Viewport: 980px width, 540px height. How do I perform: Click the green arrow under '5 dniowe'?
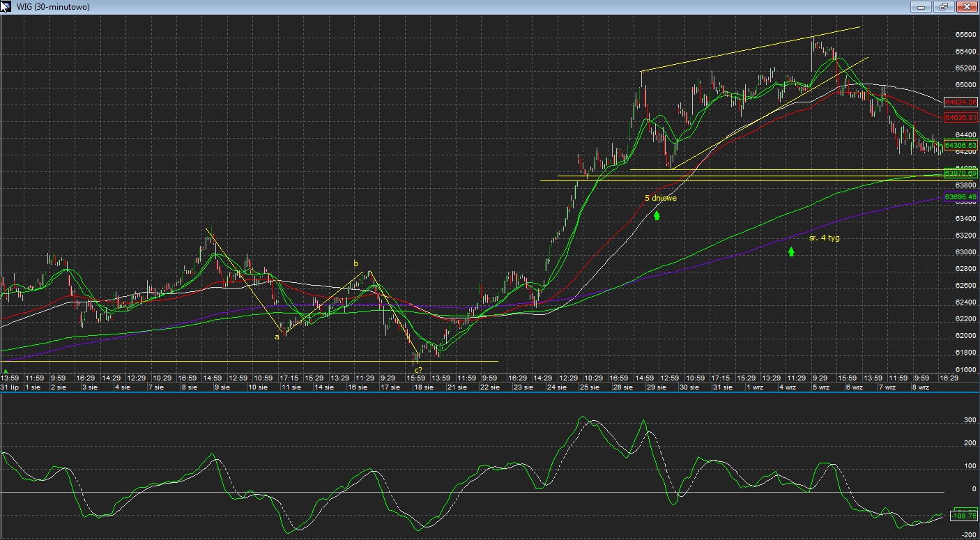[657, 215]
